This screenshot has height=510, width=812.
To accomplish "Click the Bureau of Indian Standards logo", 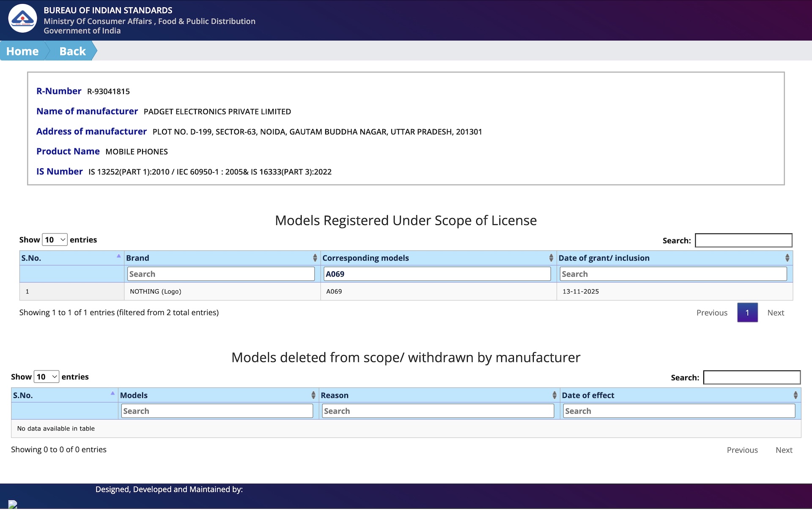I will (22, 19).
